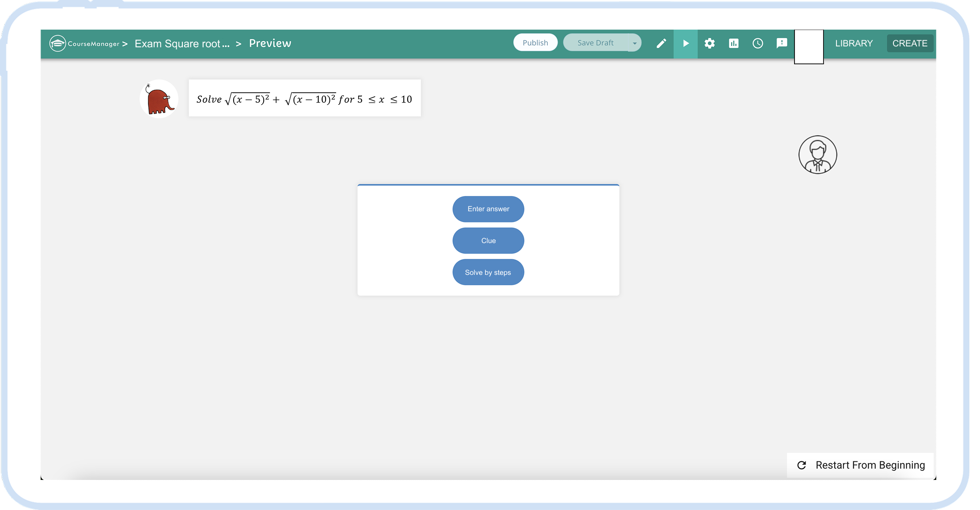This screenshot has width=980, height=510.
Task: Click the play preview icon
Action: click(685, 43)
